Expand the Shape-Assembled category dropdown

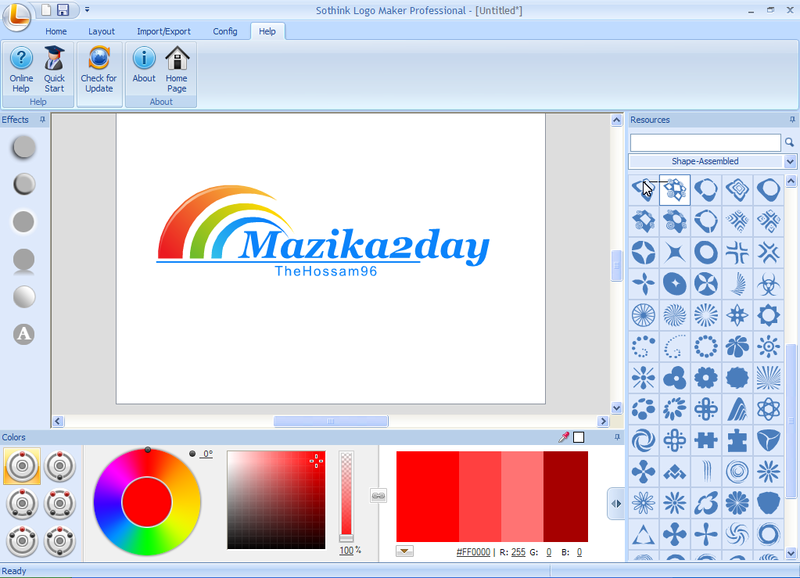coord(790,161)
